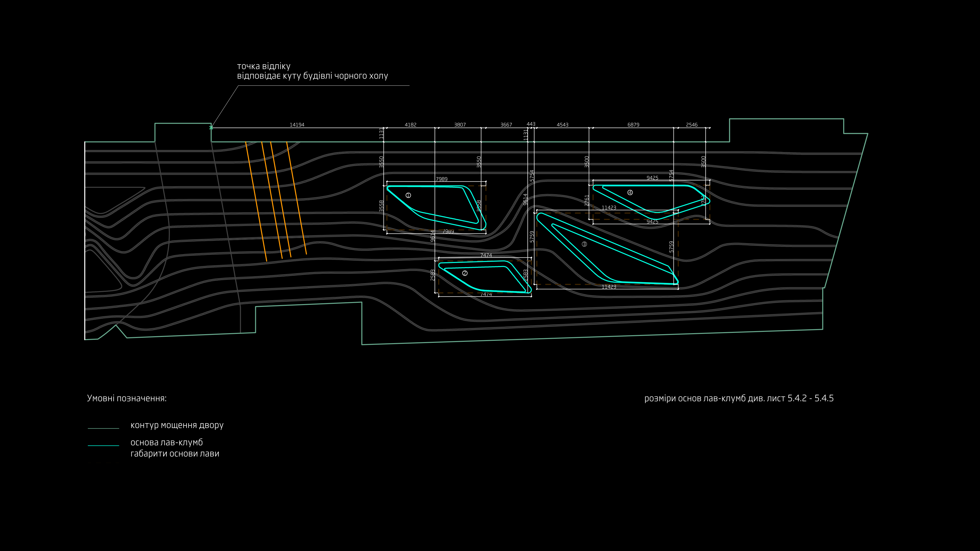Click the 'габарити основи лави' legend text
This screenshot has height=551, width=980.
[175, 453]
